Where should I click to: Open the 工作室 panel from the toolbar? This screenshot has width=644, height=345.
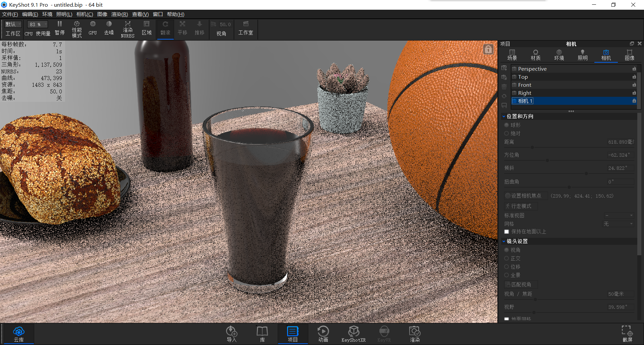[246, 28]
